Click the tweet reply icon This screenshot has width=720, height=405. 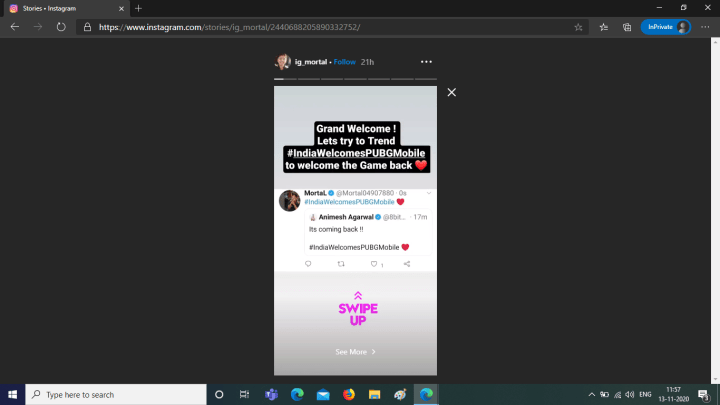(x=308, y=264)
